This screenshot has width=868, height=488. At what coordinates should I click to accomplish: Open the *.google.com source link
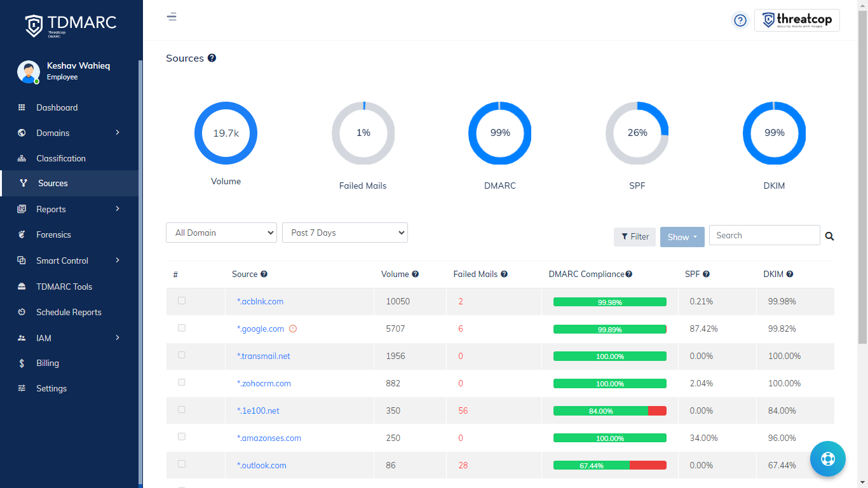(261, 329)
